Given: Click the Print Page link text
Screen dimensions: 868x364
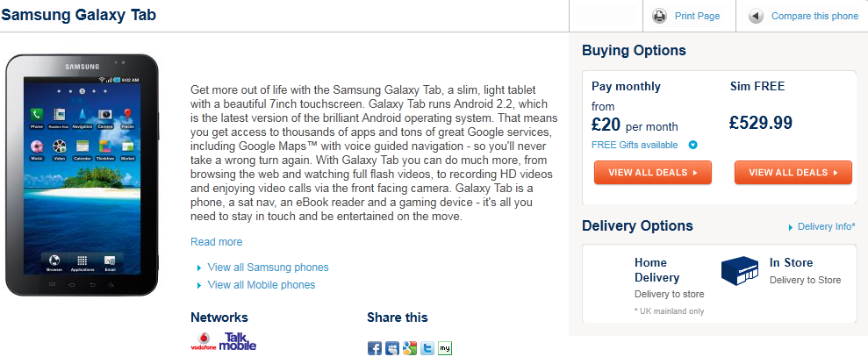Looking at the screenshot, I should click(697, 16).
